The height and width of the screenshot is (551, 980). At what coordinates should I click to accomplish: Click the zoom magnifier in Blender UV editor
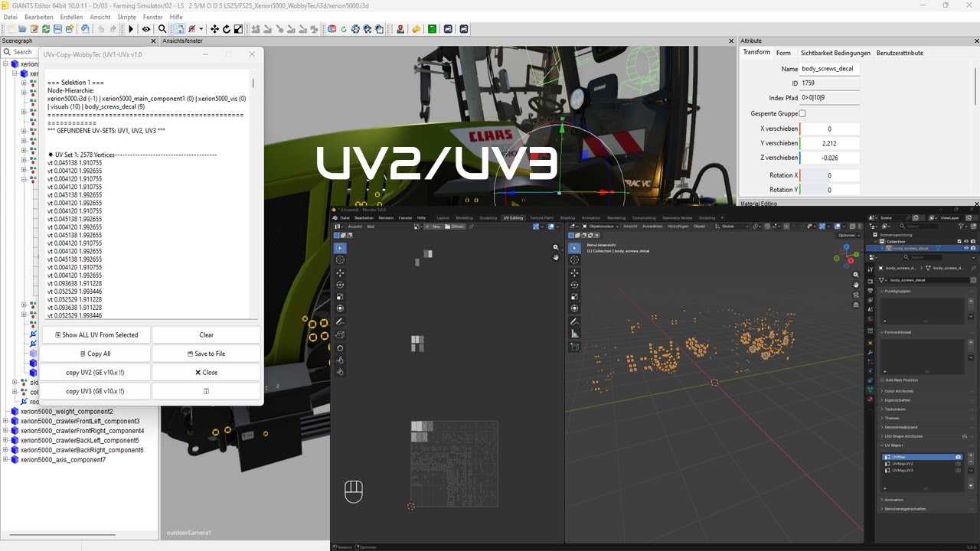point(556,247)
